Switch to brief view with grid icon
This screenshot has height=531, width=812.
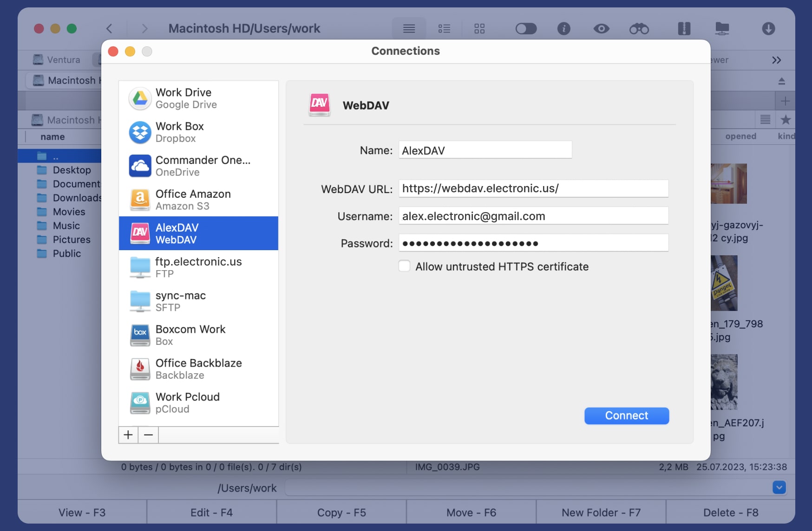coord(480,28)
